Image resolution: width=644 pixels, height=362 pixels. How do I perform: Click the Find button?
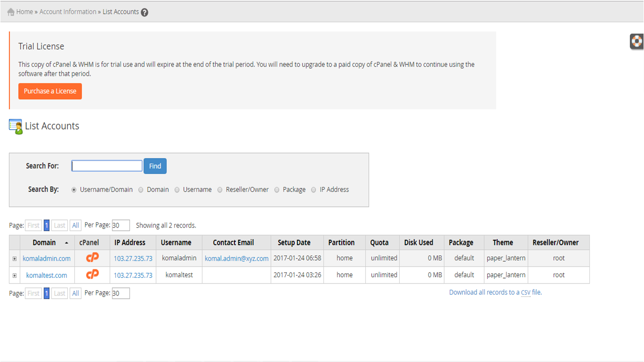[155, 166]
